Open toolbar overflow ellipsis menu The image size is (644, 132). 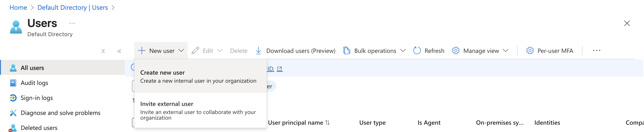[596, 51]
